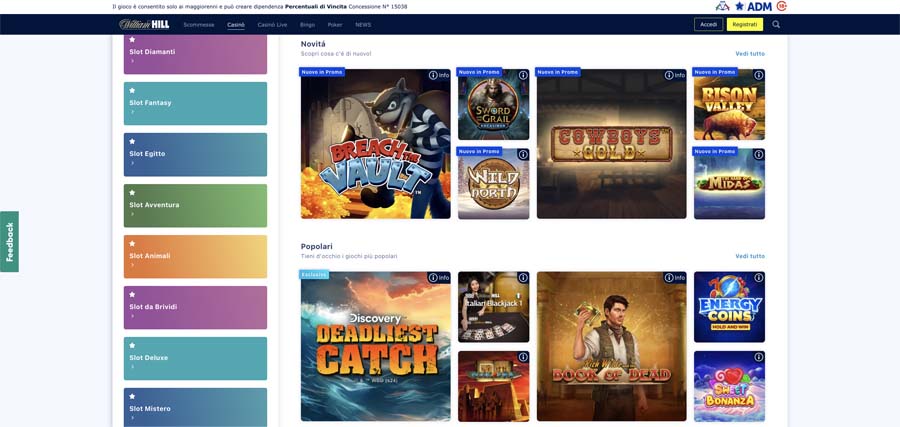
Task: Expand the Slot Diamanti category arrow
Action: coord(133,61)
